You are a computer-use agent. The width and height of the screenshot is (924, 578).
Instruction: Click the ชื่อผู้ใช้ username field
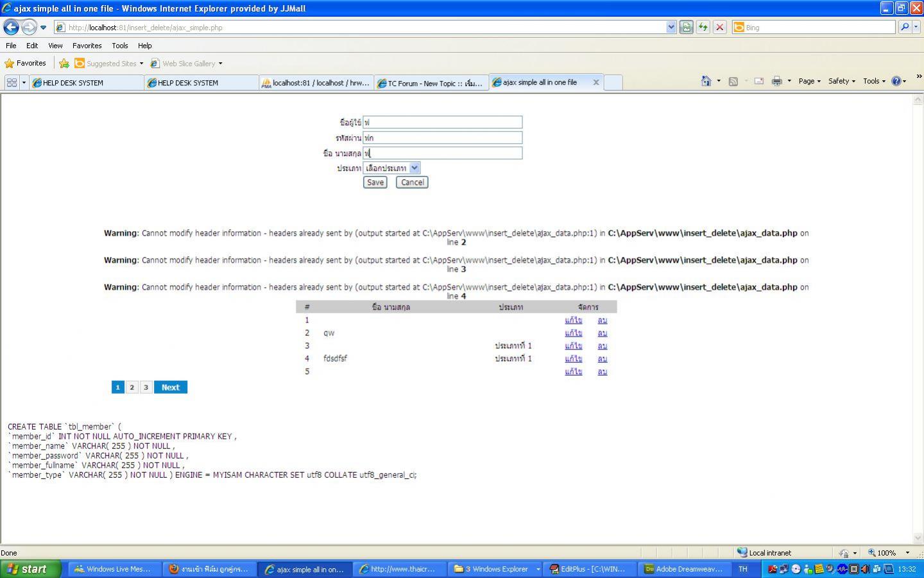point(442,122)
